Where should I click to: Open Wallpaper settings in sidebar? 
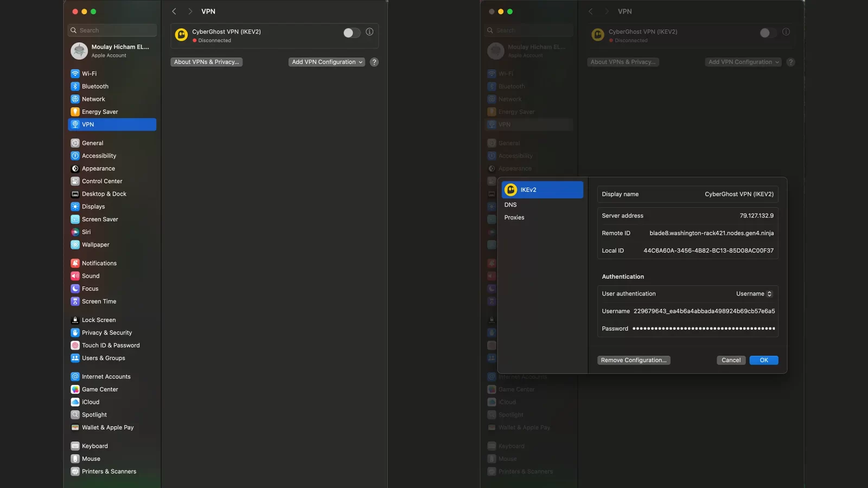[112, 245]
